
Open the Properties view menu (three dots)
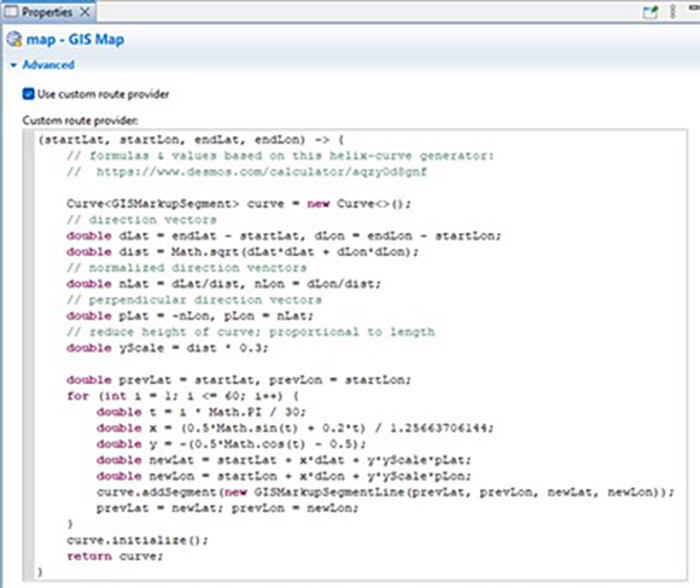pyautogui.click(x=673, y=12)
